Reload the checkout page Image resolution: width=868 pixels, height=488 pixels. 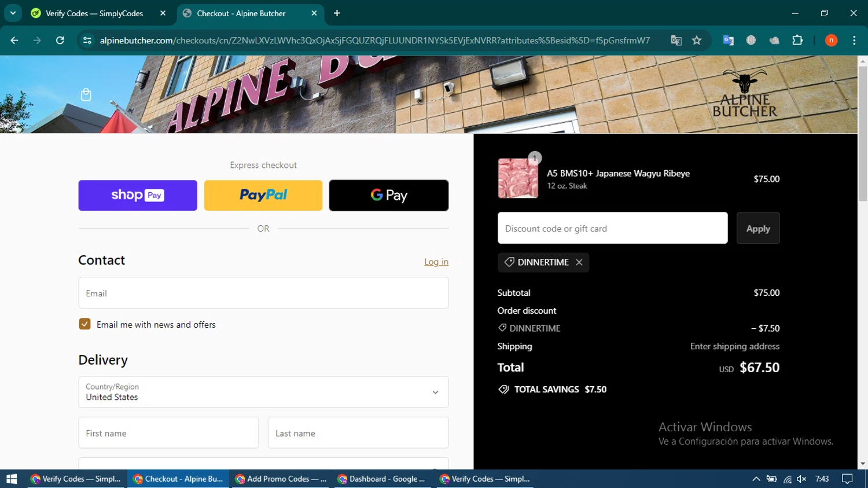[x=60, y=40]
